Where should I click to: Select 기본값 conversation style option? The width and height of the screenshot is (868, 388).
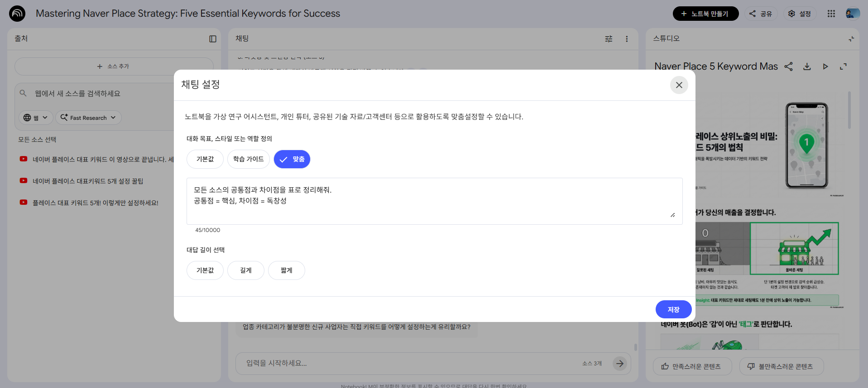point(205,159)
